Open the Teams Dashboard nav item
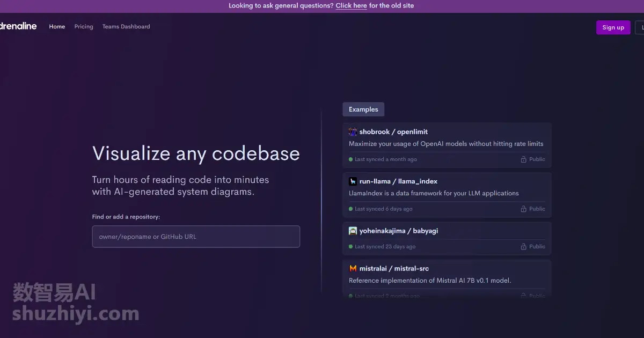 126,26
